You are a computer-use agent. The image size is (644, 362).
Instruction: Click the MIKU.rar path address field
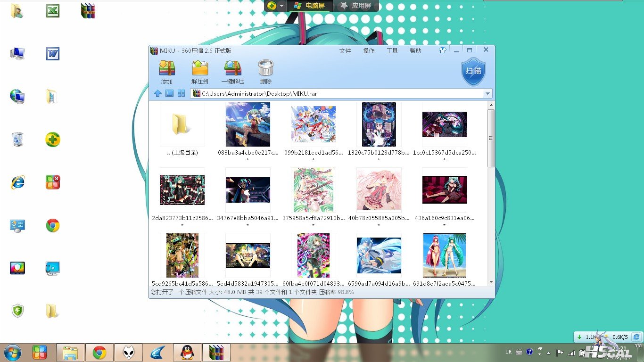click(338, 93)
